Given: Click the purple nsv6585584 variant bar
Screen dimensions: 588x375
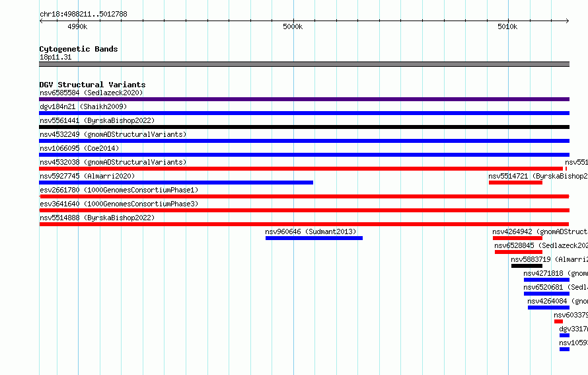Looking at the screenshot, I should pos(304,99).
